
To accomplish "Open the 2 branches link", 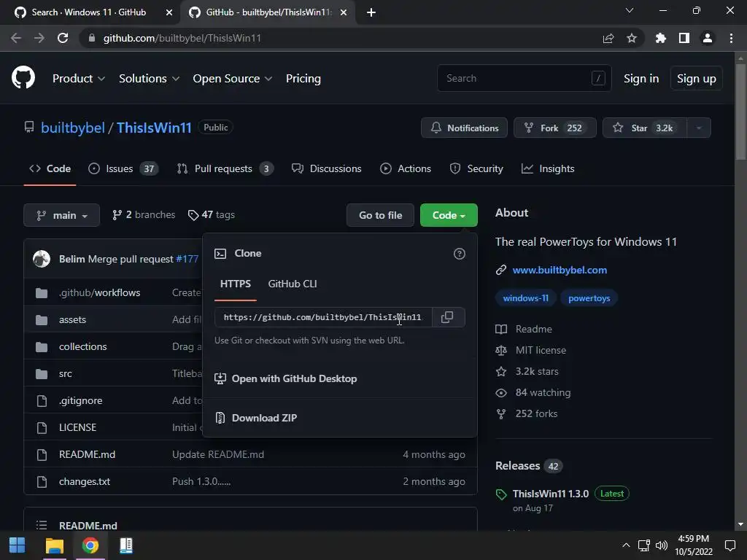I will click(x=144, y=215).
